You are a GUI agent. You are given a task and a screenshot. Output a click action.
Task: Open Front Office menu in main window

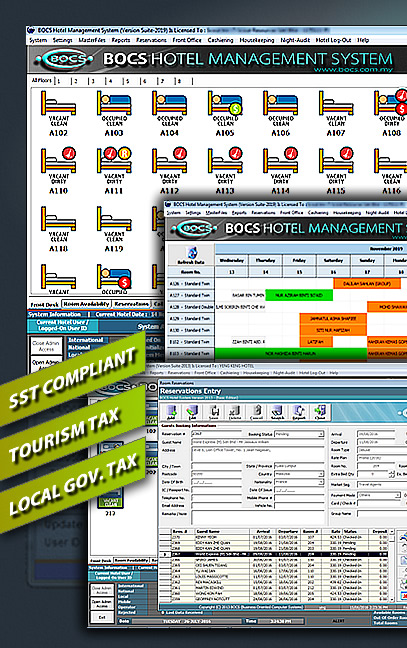(x=187, y=40)
